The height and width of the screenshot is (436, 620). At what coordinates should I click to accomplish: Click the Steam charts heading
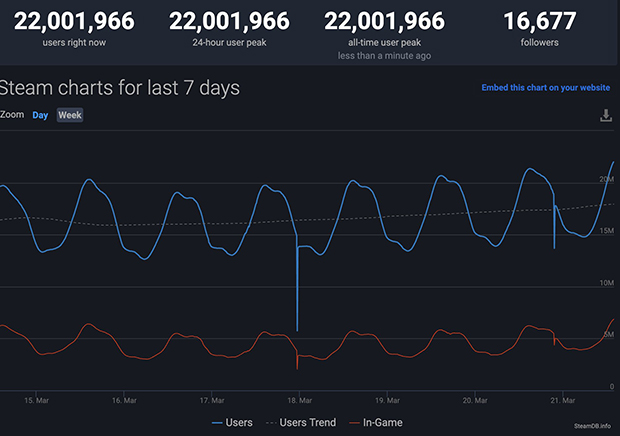(119, 88)
